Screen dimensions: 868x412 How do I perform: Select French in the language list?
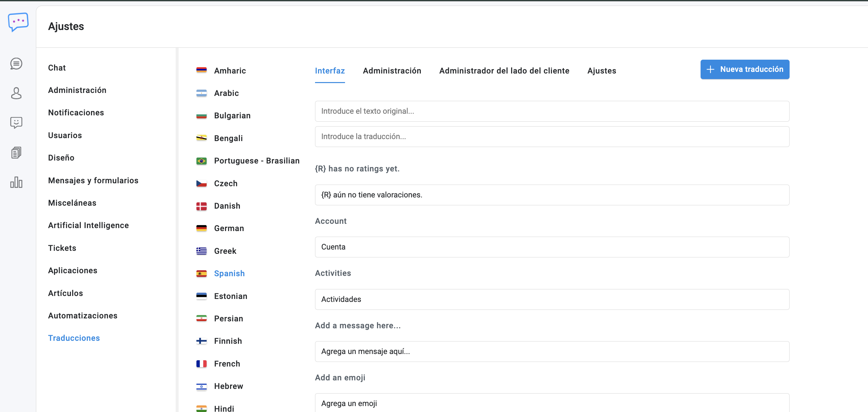(227, 364)
